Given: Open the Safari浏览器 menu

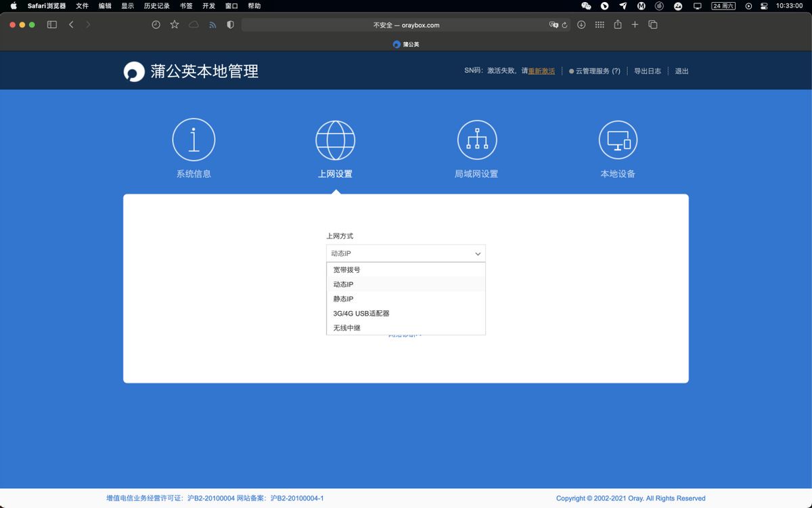Looking at the screenshot, I should pyautogui.click(x=47, y=6).
